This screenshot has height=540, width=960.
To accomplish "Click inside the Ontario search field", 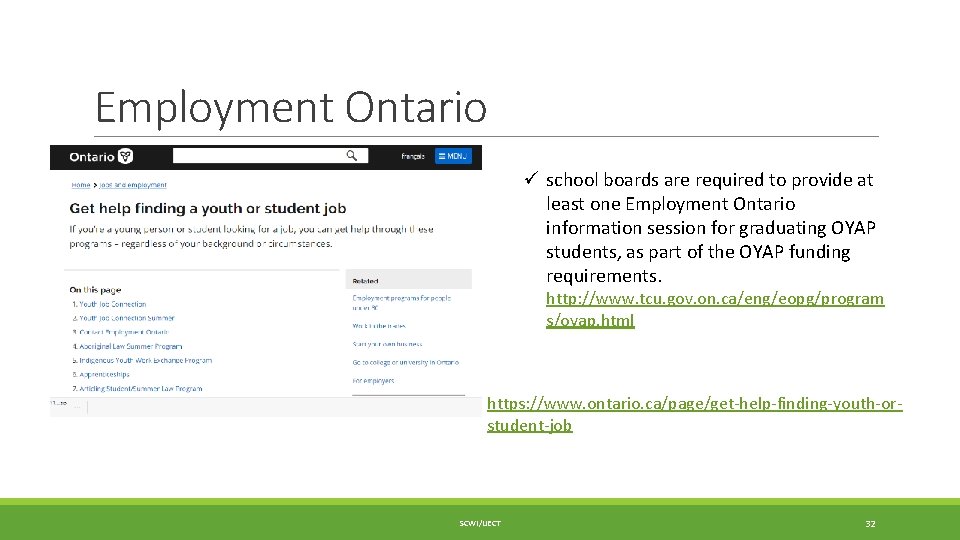I will point(271,156).
